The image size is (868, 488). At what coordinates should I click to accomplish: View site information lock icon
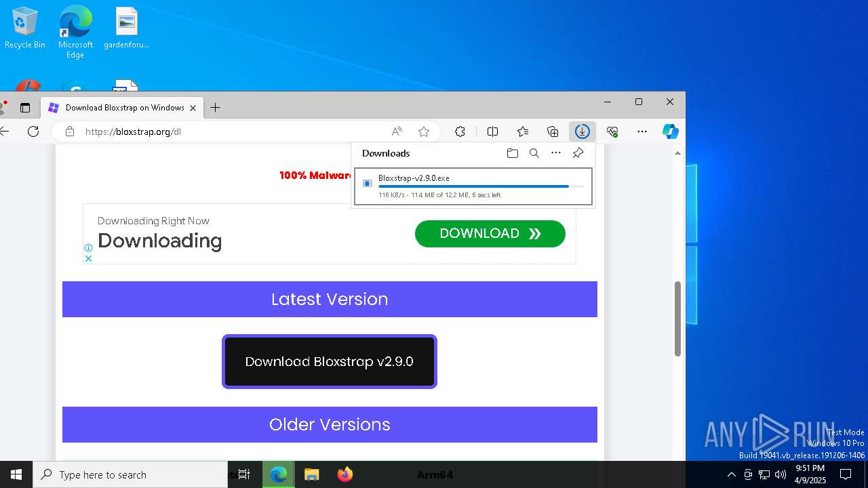click(69, 131)
